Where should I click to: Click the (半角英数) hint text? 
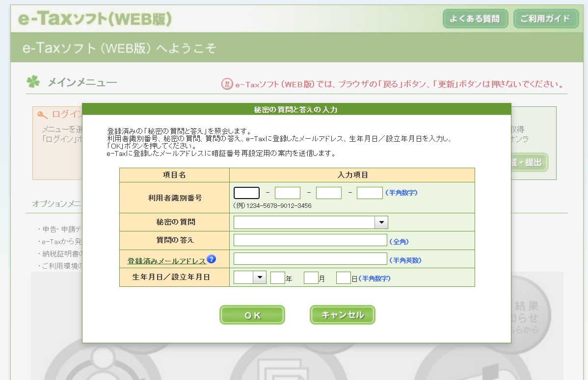pyautogui.click(x=405, y=260)
